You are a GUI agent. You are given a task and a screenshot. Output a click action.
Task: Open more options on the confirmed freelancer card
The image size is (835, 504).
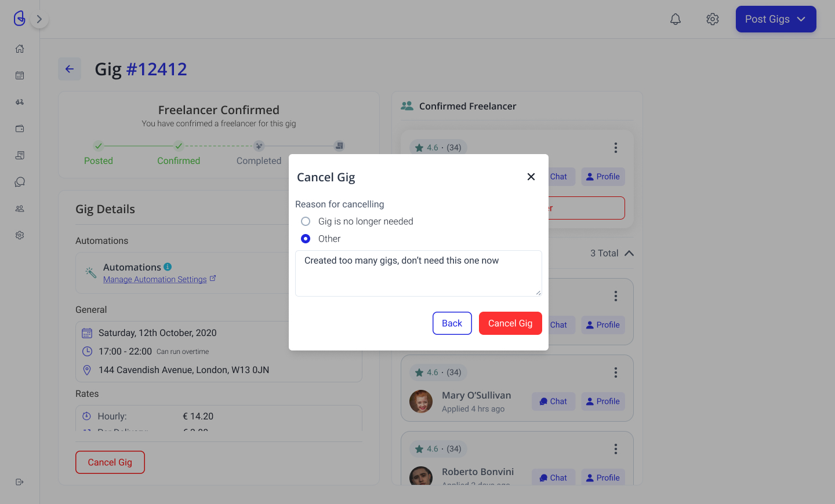point(616,148)
